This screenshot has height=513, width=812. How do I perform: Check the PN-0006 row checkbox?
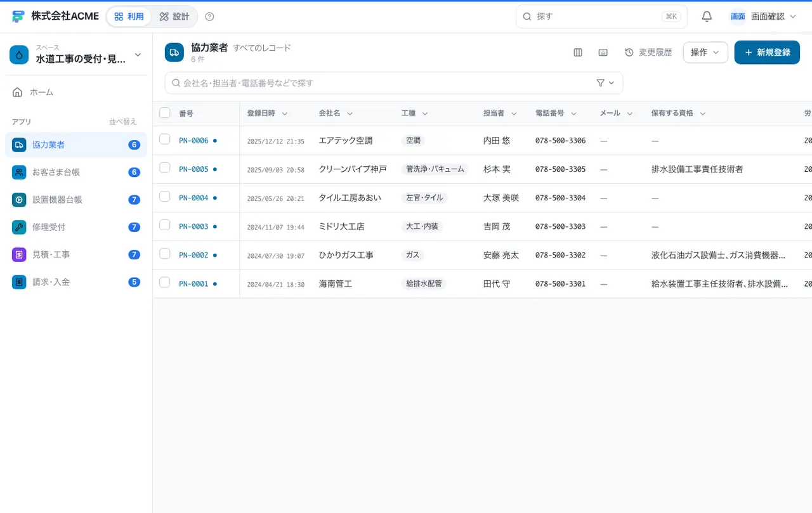[165, 139]
